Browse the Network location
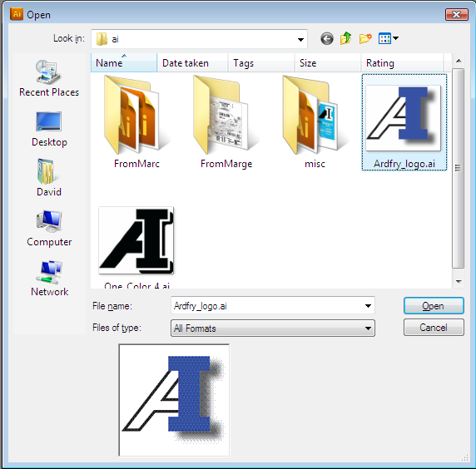 pyautogui.click(x=49, y=279)
